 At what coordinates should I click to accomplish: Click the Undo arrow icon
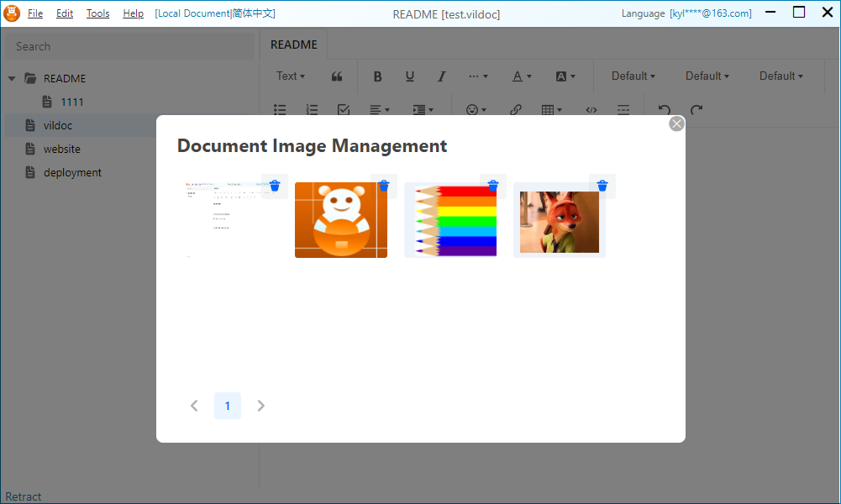tap(665, 110)
